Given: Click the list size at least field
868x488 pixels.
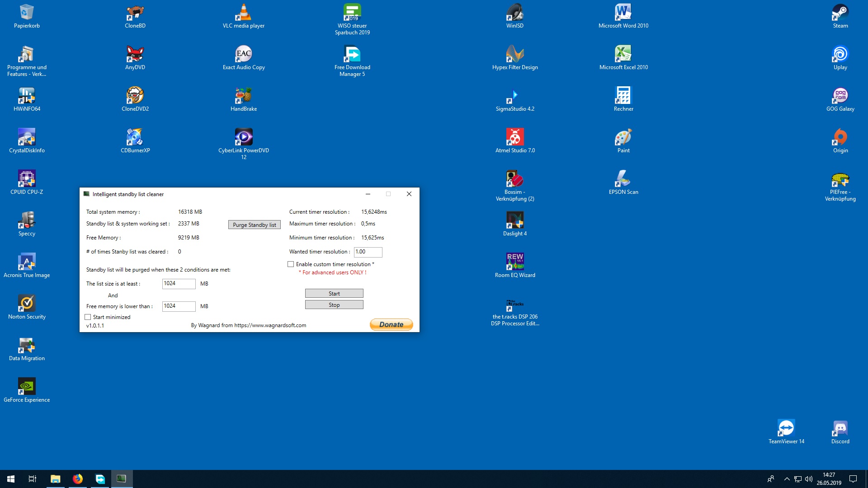Looking at the screenshot, I should click(x=179, y=284).
